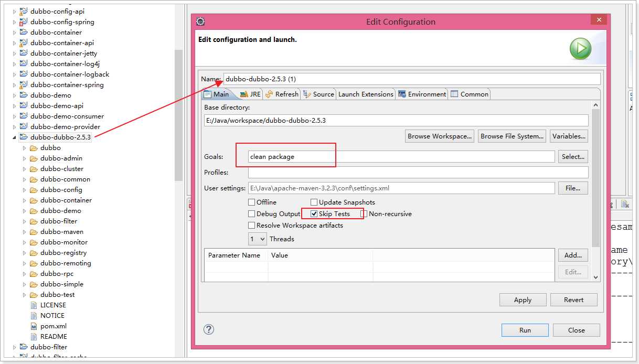The width and height of the screenshot is (639, 364).
Task: Expand the dubbo-monitor folder
Action: 25,242
